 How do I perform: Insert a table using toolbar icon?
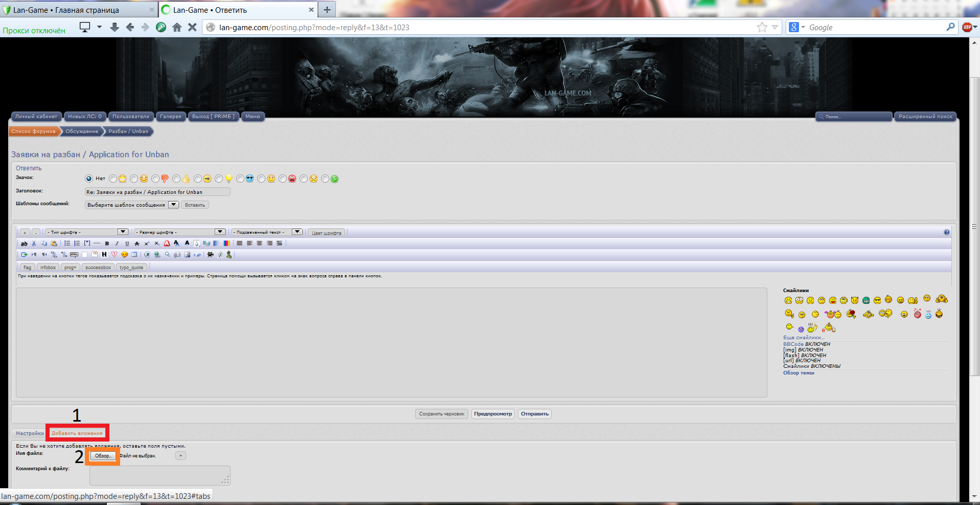click(x=134, y=255)
